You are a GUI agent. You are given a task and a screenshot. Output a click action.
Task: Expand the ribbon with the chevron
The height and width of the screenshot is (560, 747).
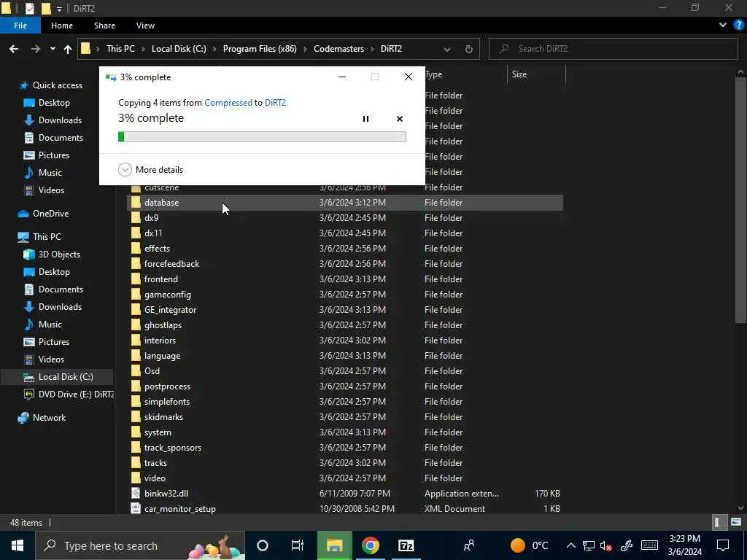(x=723, y=26)
